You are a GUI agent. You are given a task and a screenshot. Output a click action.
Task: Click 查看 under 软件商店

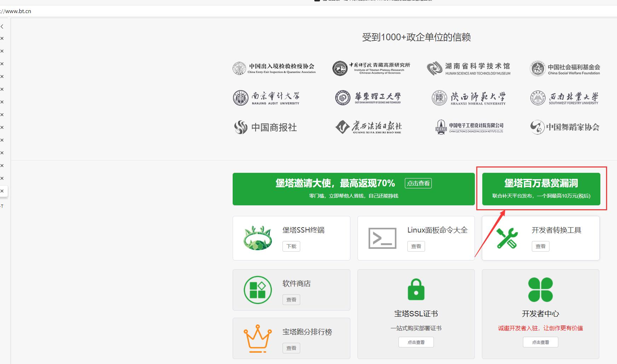point(291,300)
